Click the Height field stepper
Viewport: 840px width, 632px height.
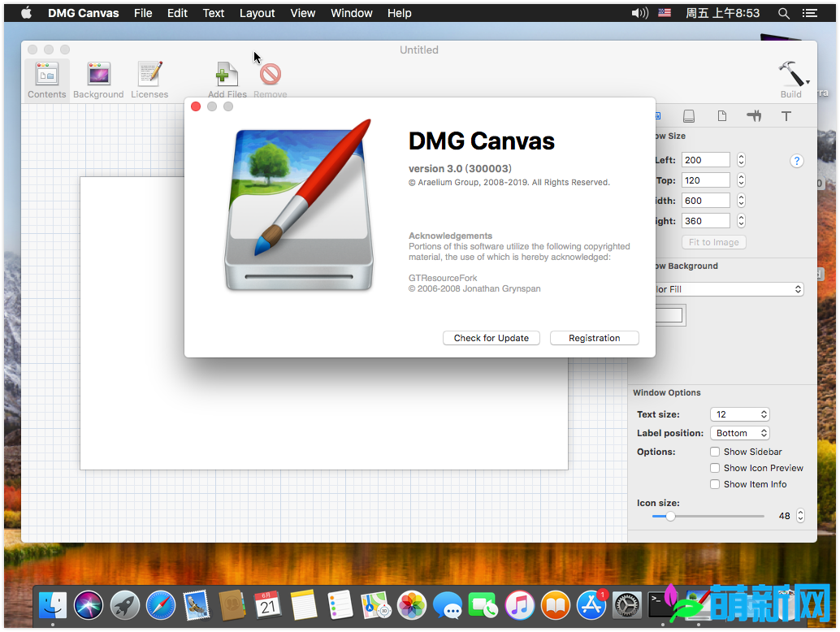click(741, 221)
